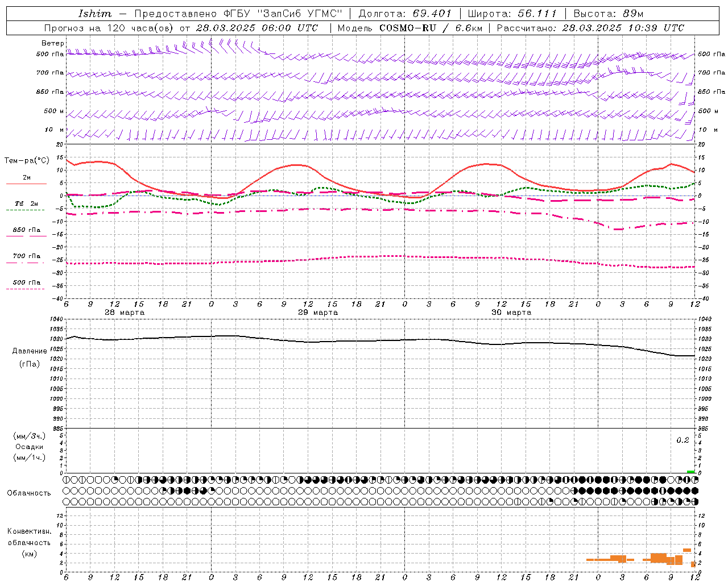Click the "850 гПа" temperature legend entry
The width and height of the screenshot is (728, 582).
26,230
